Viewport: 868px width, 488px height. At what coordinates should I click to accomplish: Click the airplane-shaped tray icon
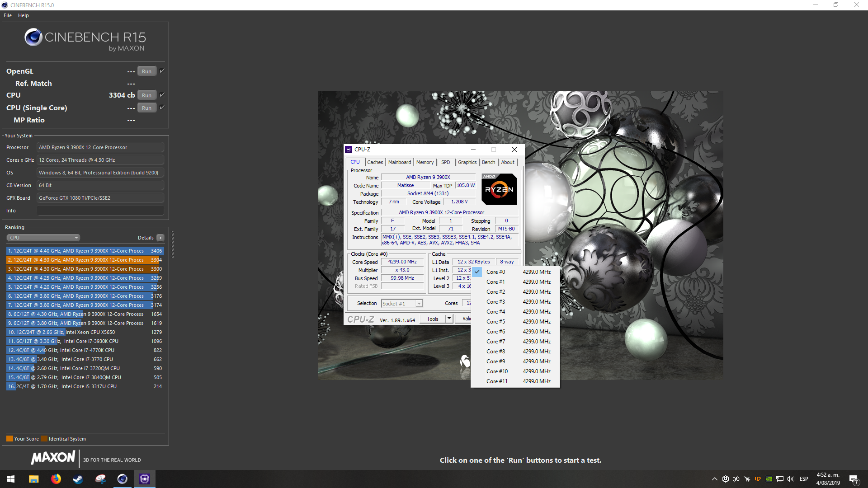[747, 479]
